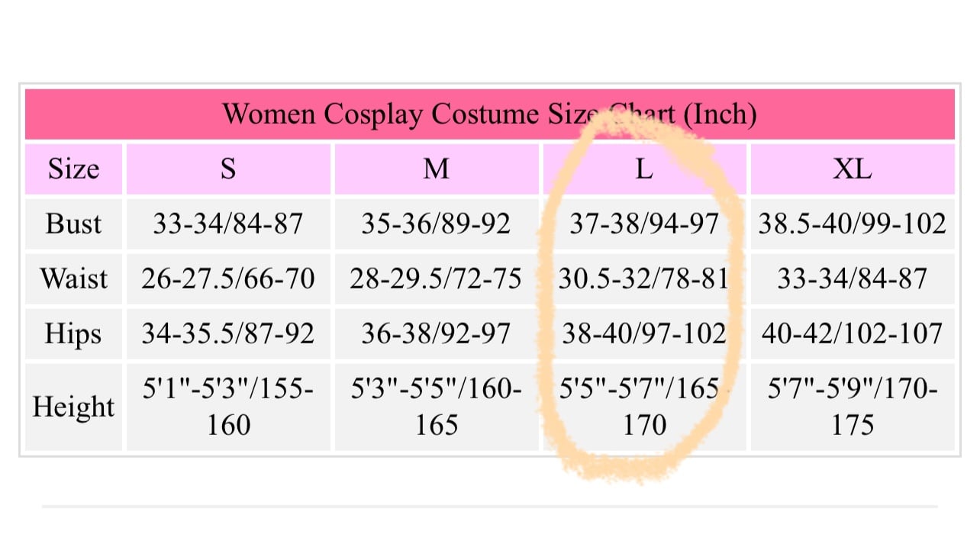Click the 33-34/84-87 bust cell for S
Screen dimensions: 980x560
coord(228,224)
